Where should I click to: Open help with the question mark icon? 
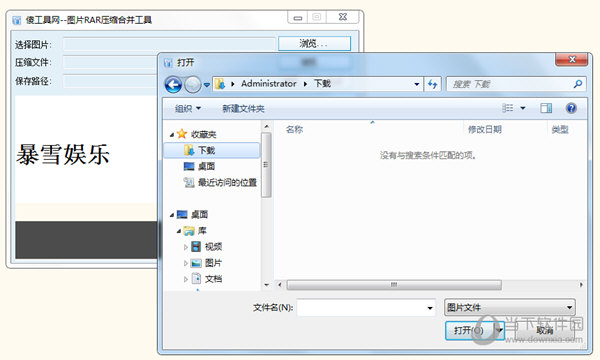[571, 108]
